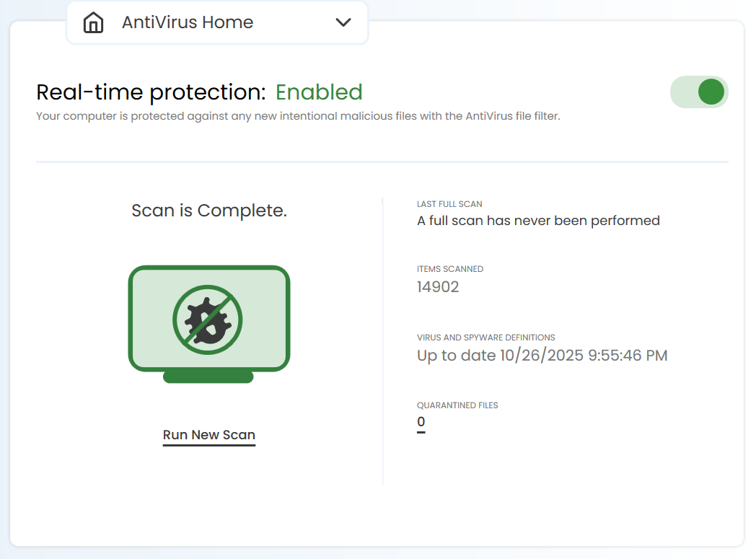Open the page selector showing AntiVirus Home
Viewport: 756px width, 559px height.
point(216,22)
